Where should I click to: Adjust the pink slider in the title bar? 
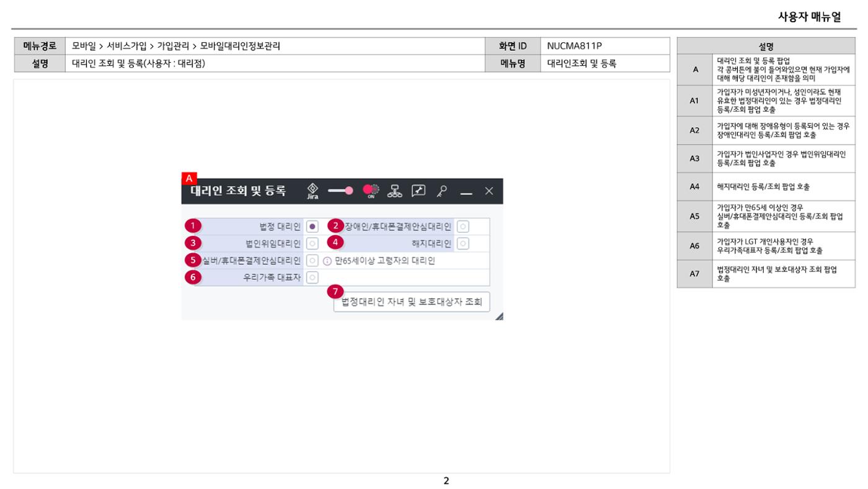[340, 191]
